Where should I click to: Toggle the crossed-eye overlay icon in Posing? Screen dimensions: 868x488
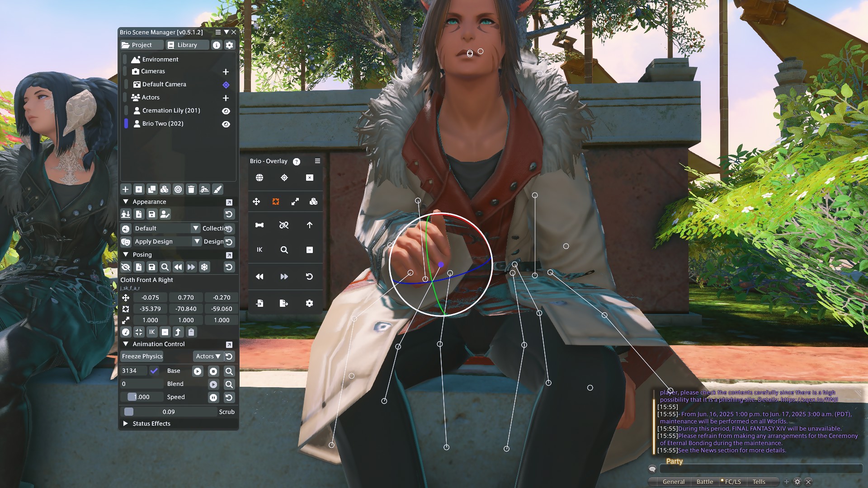click(x=126, y=267)
